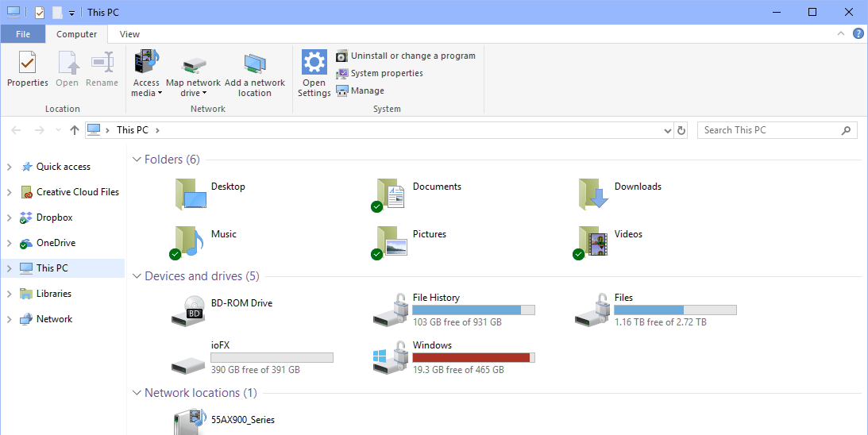Open Help with the question mark

(858, 34)
